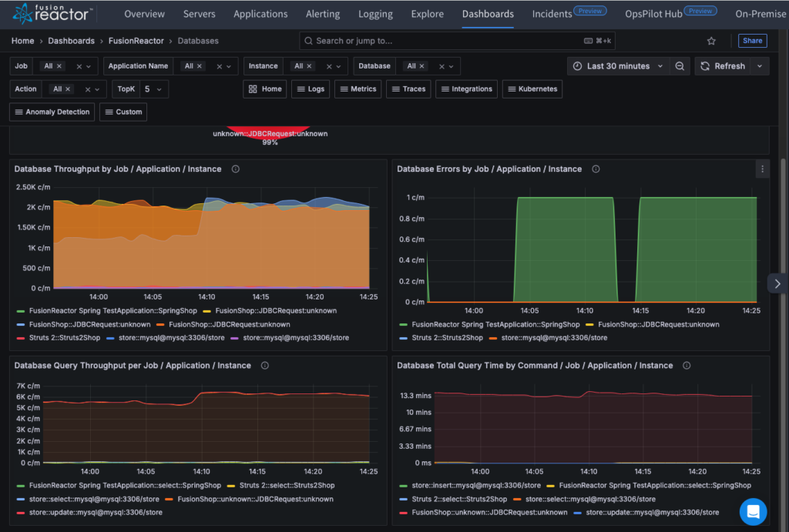Open the Kubernetes dashboards menu

[532, 89]
